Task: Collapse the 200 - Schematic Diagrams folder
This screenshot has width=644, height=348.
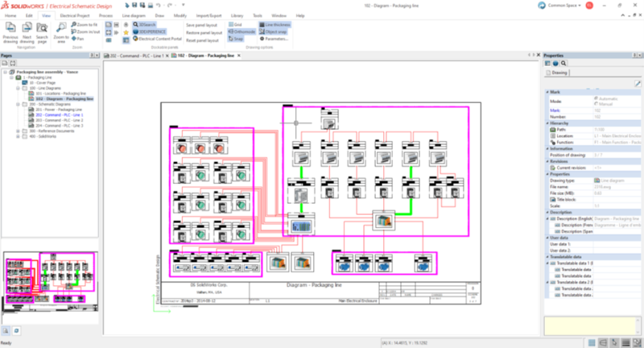Action: point(18,105)
